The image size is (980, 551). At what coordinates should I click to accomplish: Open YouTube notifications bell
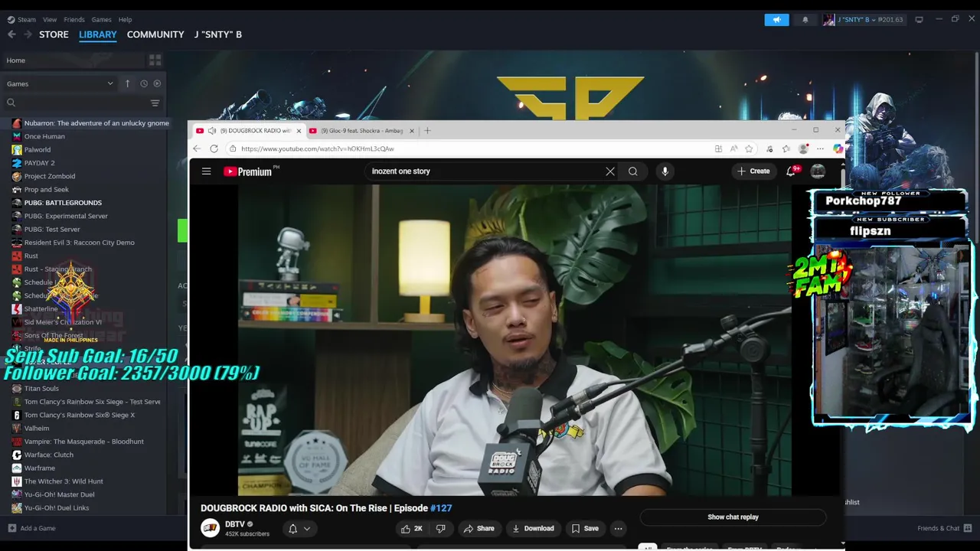point(791,171)
